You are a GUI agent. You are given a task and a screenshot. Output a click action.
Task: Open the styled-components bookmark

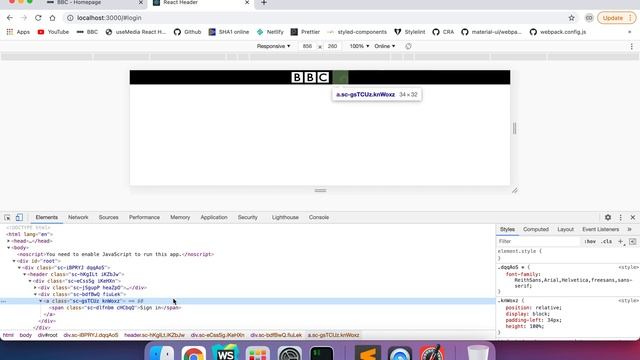pos(357,32)
